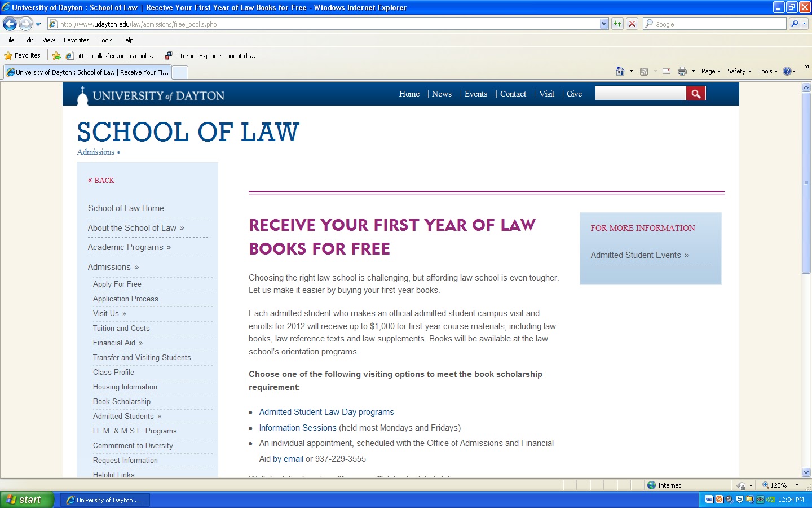Click the Read Mail envelope icon

[667, 71]
